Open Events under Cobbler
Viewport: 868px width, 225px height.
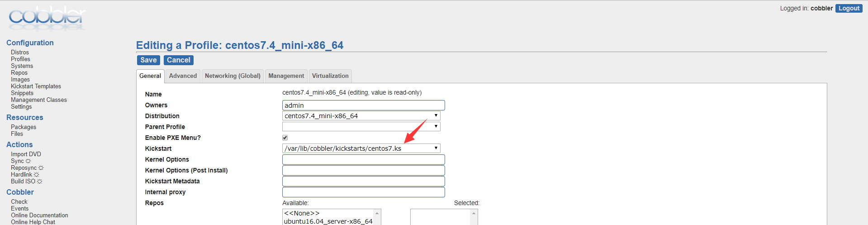[x=19, y=209]
